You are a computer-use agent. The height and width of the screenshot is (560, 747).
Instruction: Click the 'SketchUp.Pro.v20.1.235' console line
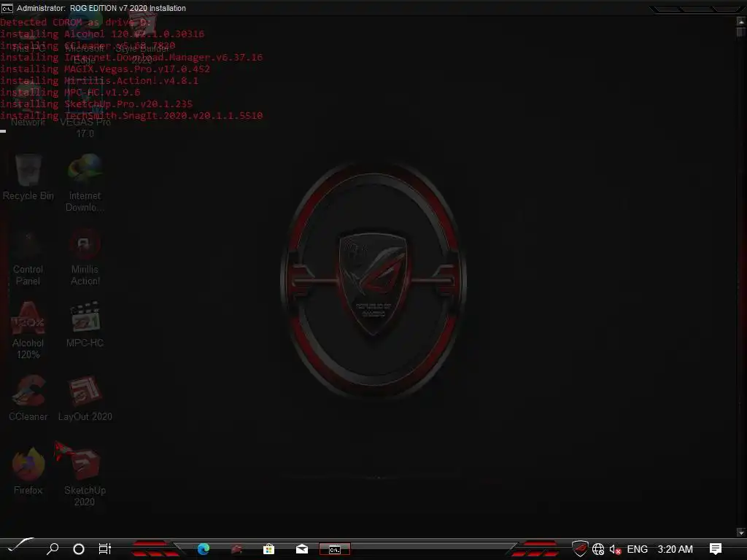click(96, 104)
